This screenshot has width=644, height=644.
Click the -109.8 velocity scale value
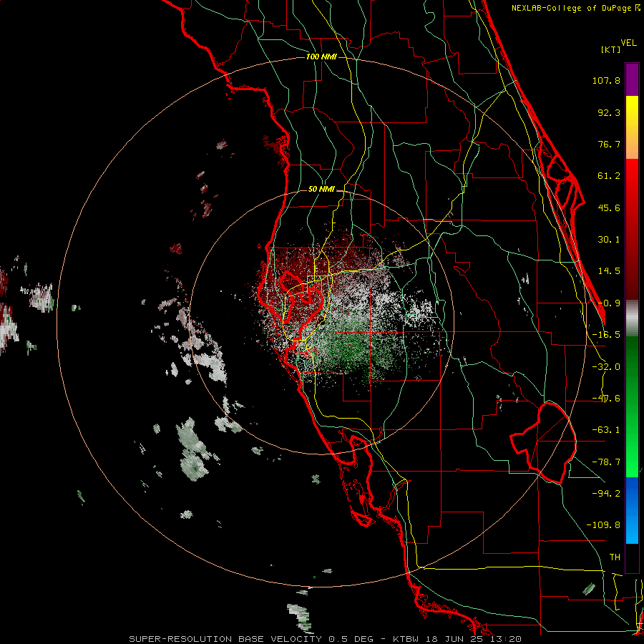pos(604,525)
